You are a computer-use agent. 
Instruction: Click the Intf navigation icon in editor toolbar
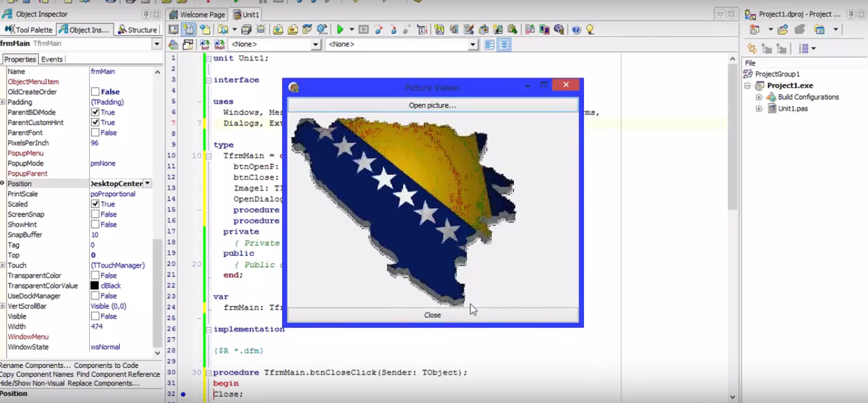click(204, 45)
